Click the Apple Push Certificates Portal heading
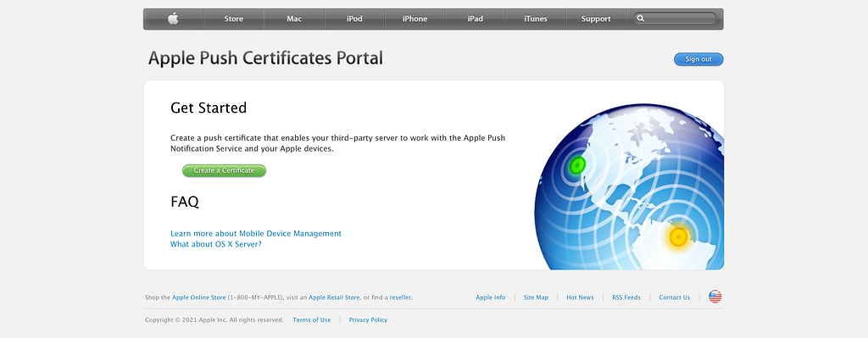868x338 pixels. tap(265, 58)
